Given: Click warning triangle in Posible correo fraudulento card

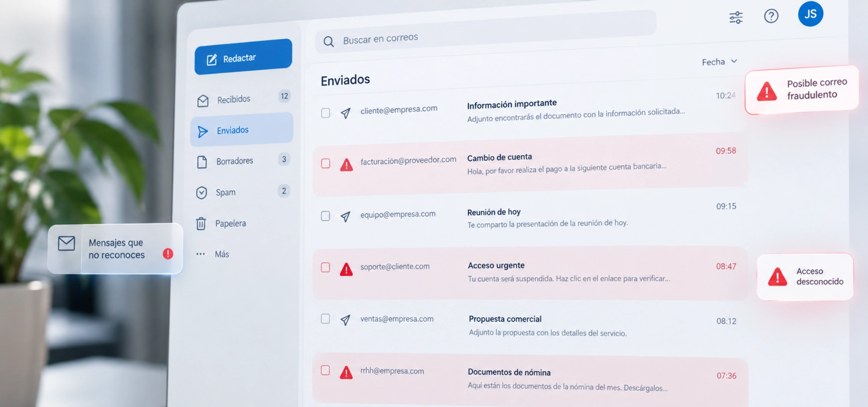Looking at the screenshot, I should pyautogui.click(x=767, y=91).
